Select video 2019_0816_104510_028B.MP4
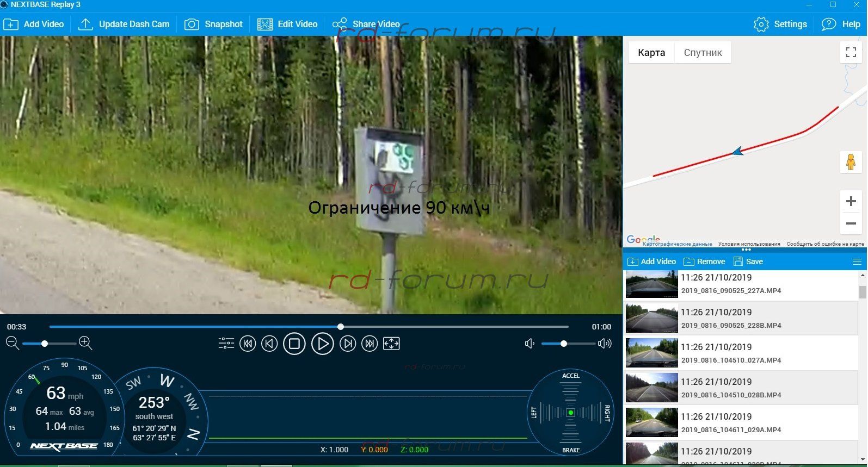The image size is (868, 467). (x=741, y=388)
